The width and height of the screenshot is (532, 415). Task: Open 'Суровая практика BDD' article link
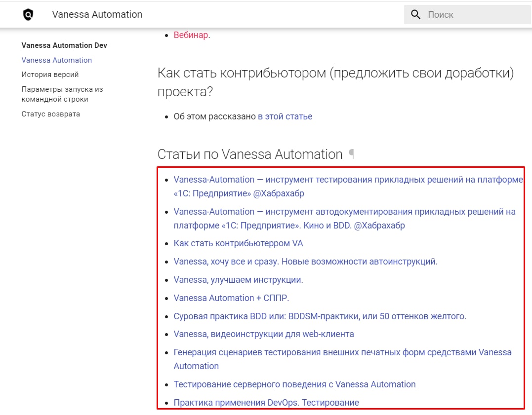(x=320, y=316)
